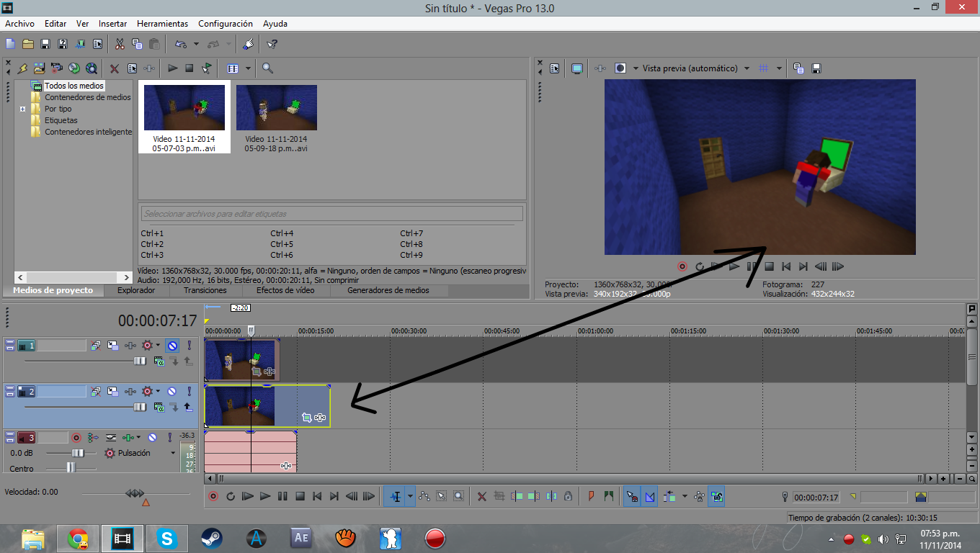
Task: Open the Archivo menu
Action: (19, 24)
